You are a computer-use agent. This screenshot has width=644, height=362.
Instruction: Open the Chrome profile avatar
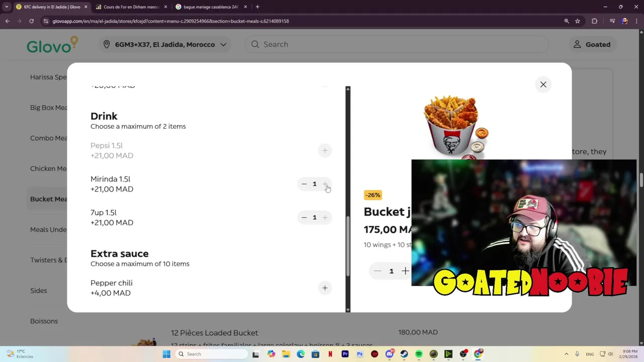click(x=624, y=21)
